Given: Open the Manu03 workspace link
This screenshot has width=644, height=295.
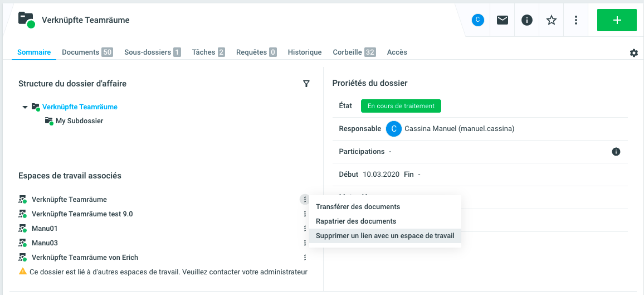Looking at the screenshot, I should (x=45, y=243).
